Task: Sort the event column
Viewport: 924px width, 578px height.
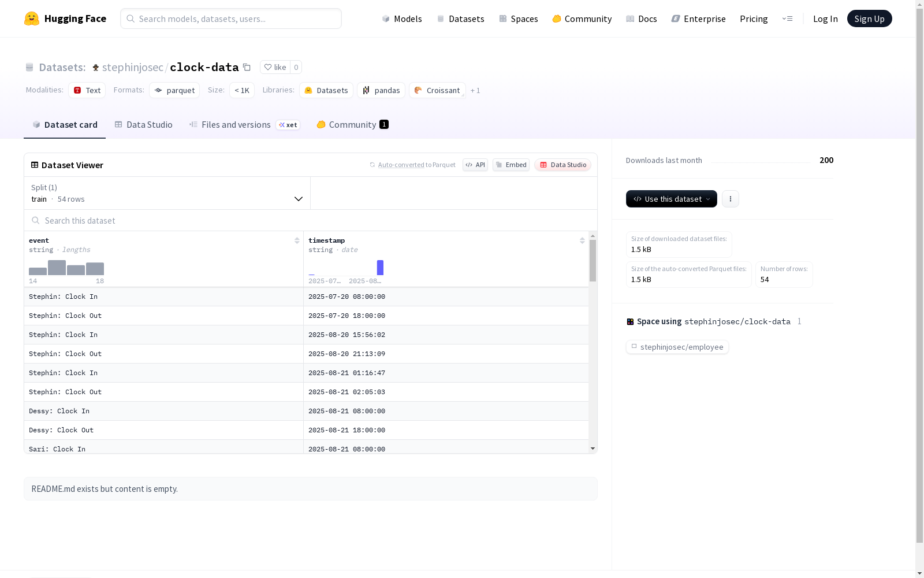Action: pos(297,240)
